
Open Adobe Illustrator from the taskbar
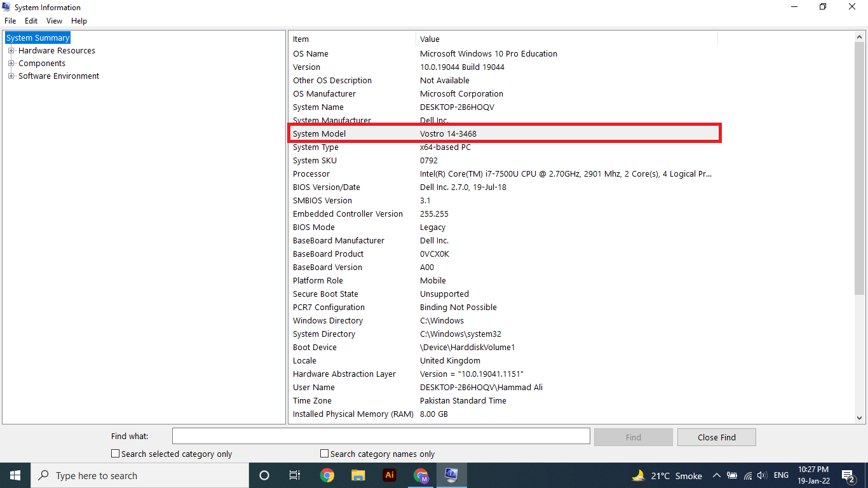[x=390, y=475]
